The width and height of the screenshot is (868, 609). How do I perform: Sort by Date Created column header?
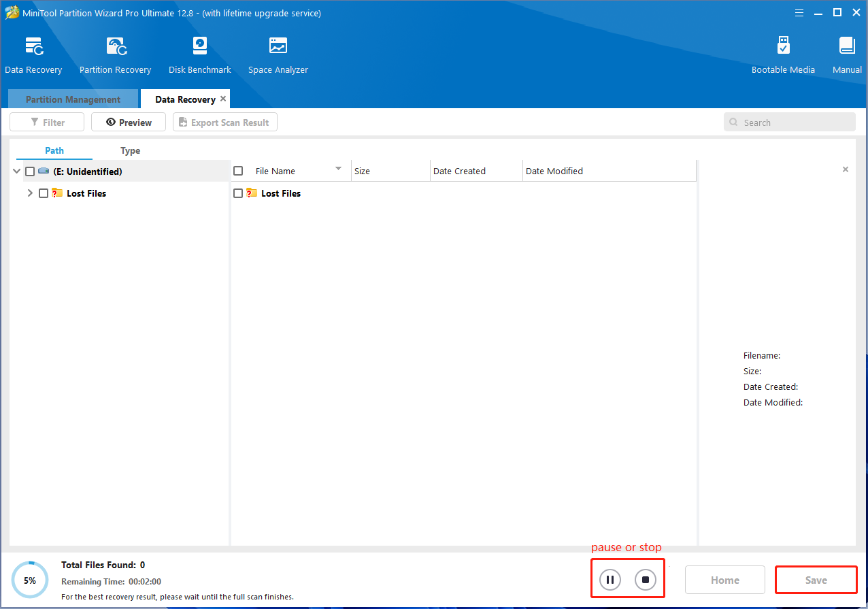coord(476,171)
